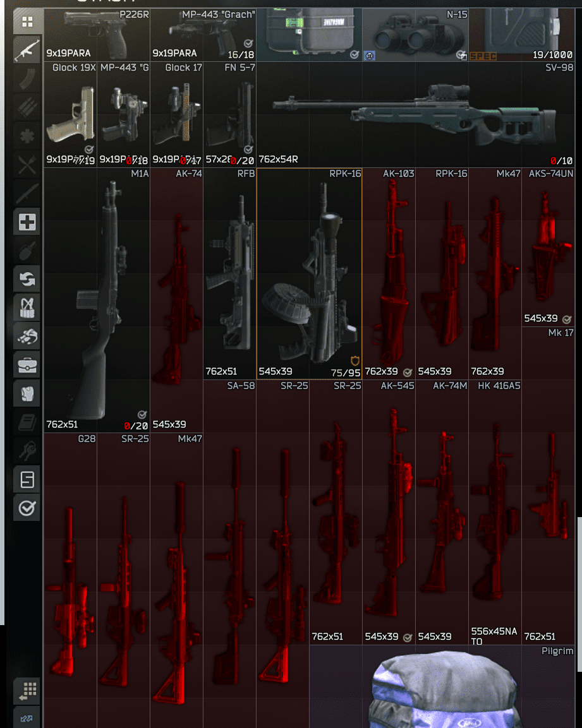The image size is (582, 728).
Task: Select the SV-98 sniper rifle
Action: click(x=416, y=114)
